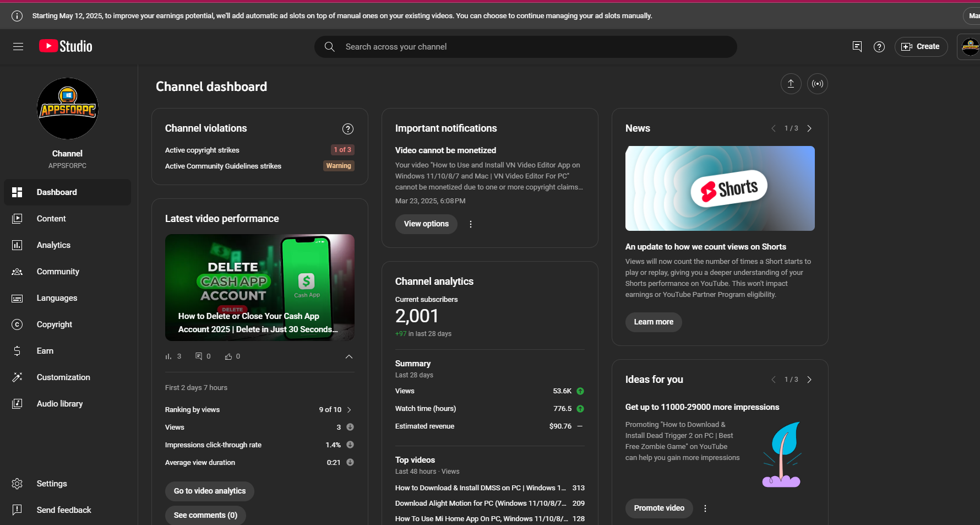
Task: Go to previous Ideas for you slide
Action: click(773, 380)
